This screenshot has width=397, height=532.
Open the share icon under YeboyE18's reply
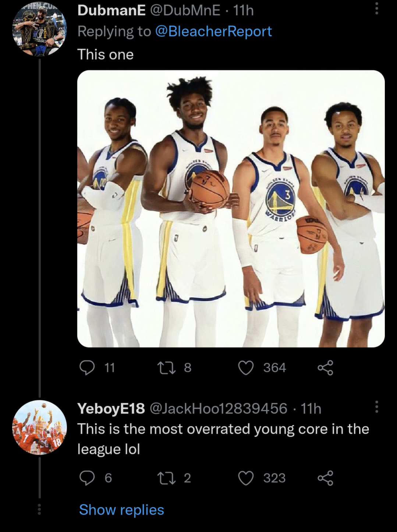tap(329, 478)
